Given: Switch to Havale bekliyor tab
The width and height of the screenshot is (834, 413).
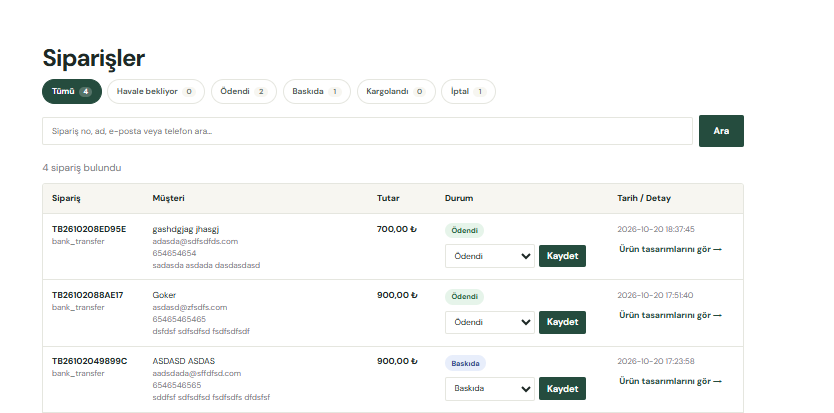Looking at the screenshot, I should pyautogui.click(x=156, y=92).
